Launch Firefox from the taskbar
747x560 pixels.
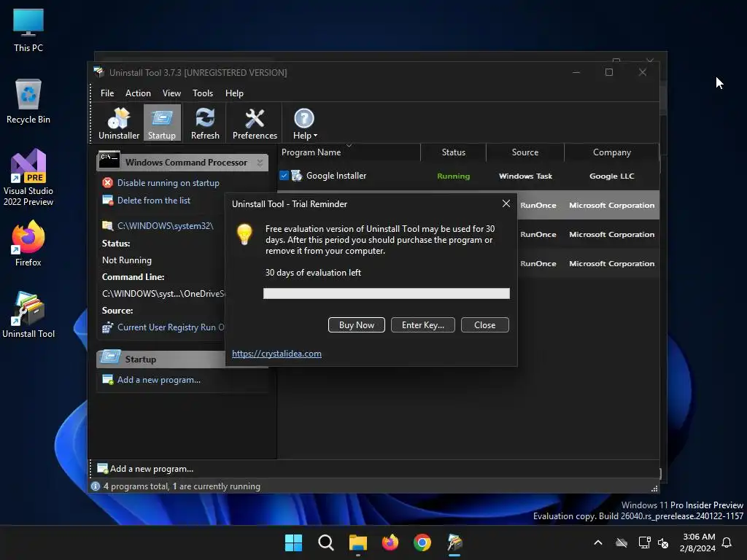coord(390,542)
